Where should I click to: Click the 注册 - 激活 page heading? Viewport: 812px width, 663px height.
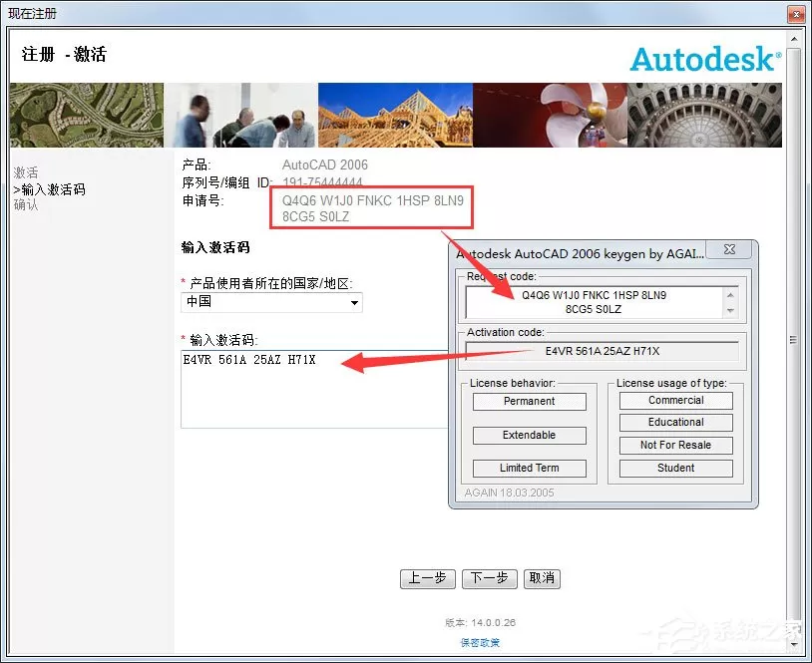64,54
